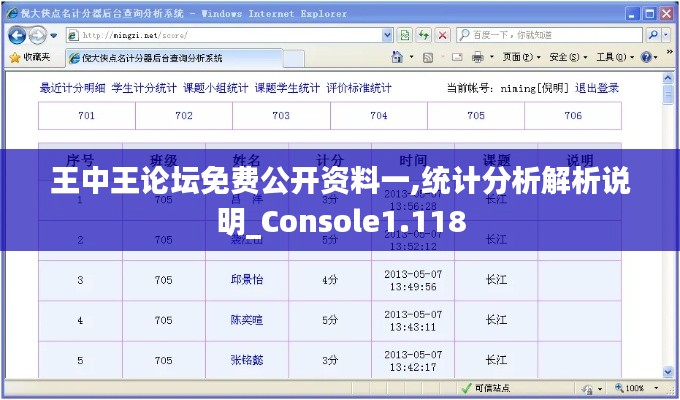
Task: Click the 百度一下 search box
Action: coord(549,35)
